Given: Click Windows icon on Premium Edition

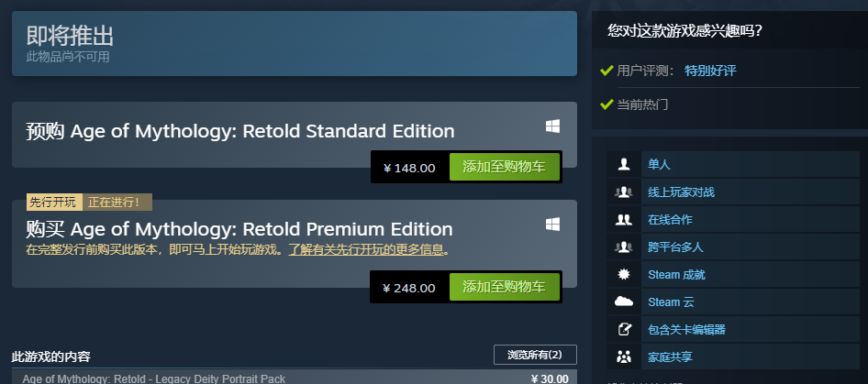Looking at the screenshot, I should click(x=552, y=225).
